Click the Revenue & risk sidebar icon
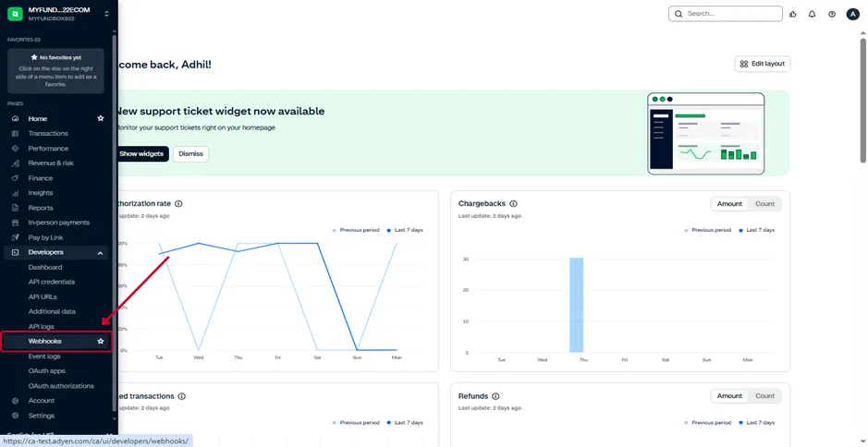 click(x=16, y=163)
